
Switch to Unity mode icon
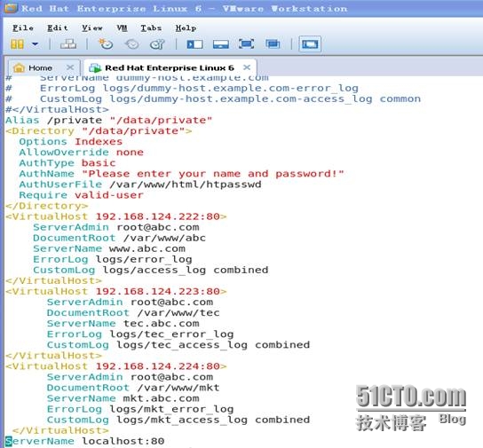273,44
